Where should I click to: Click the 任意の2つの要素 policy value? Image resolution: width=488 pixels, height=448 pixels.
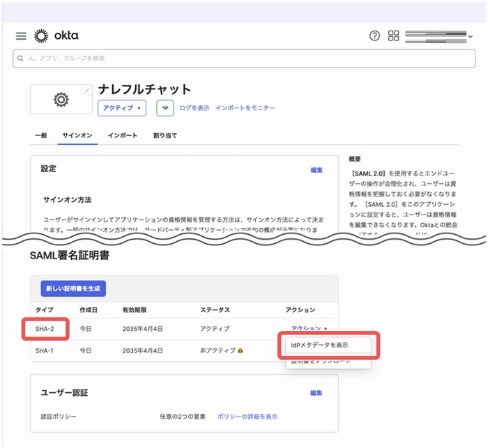(183, 417)
